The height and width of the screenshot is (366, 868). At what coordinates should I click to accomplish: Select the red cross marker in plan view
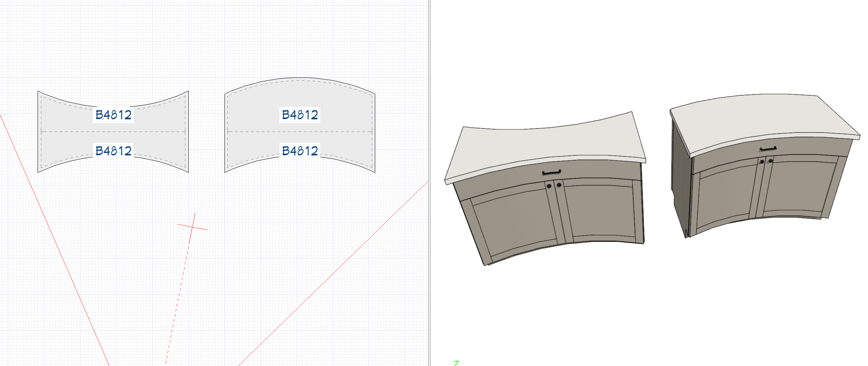click(192, 227)
